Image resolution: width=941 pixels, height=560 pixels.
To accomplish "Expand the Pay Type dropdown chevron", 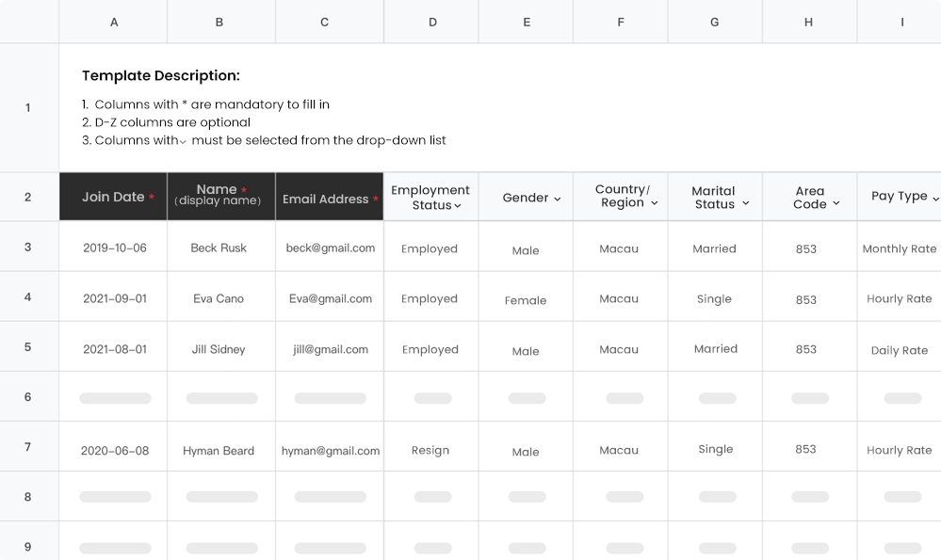I will tap(936, 198).
